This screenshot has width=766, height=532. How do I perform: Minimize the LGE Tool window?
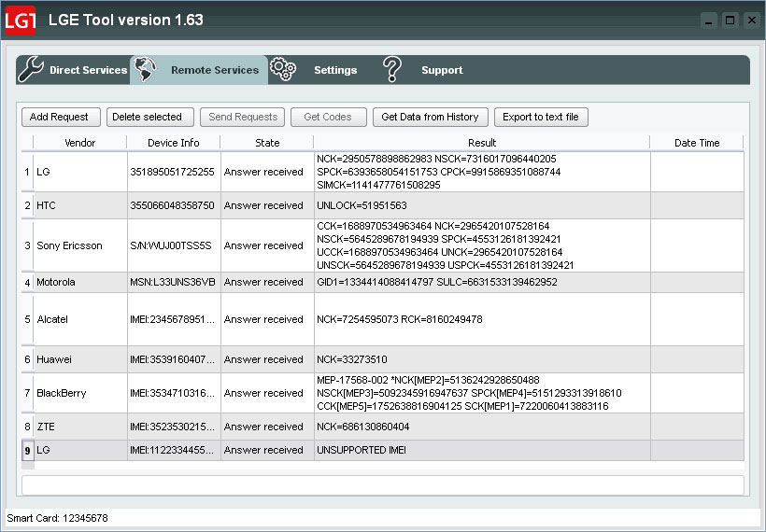[x=708, y=21]
